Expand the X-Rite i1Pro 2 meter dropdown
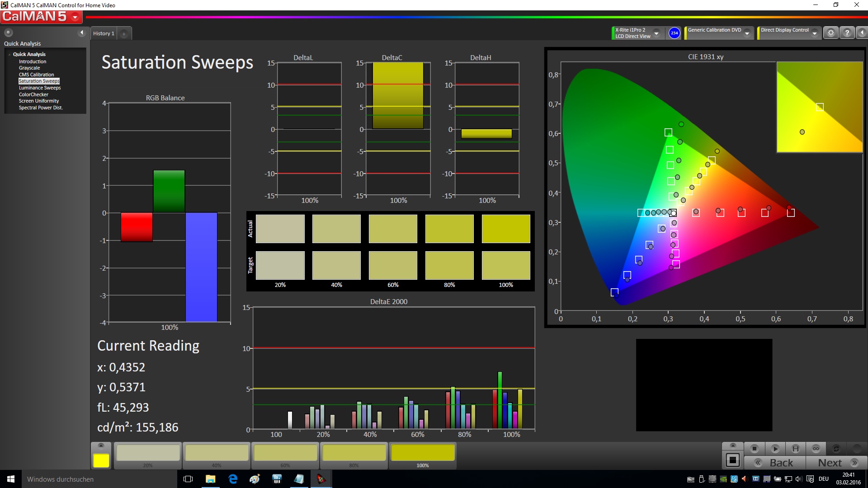Viewport: 868px width, 488px height. tap(656, 33)
